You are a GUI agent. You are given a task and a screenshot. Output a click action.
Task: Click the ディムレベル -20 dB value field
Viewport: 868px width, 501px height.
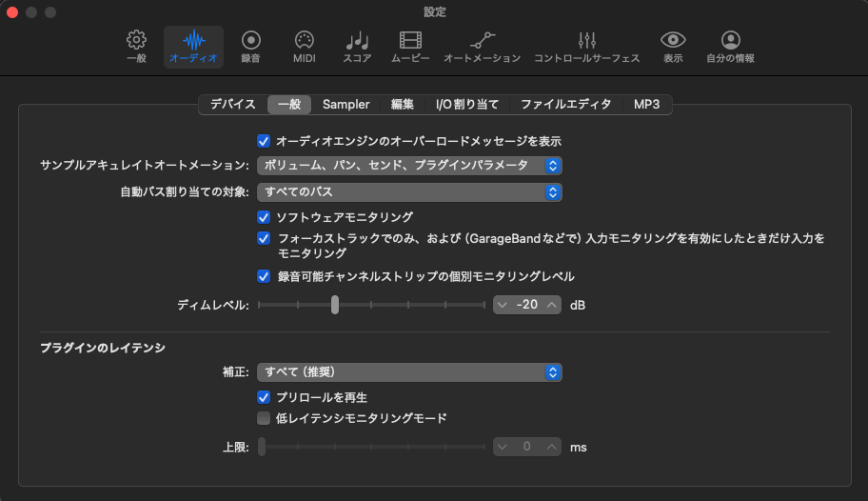pos(526,305)
